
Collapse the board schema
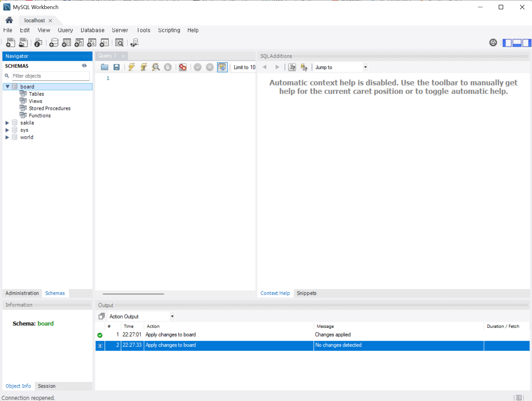8,87
